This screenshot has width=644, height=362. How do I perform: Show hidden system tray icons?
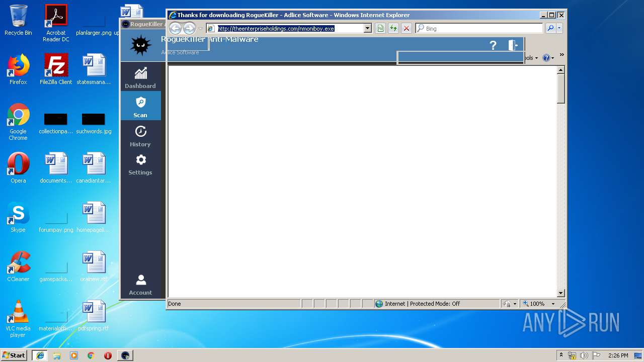pos(561,355)
